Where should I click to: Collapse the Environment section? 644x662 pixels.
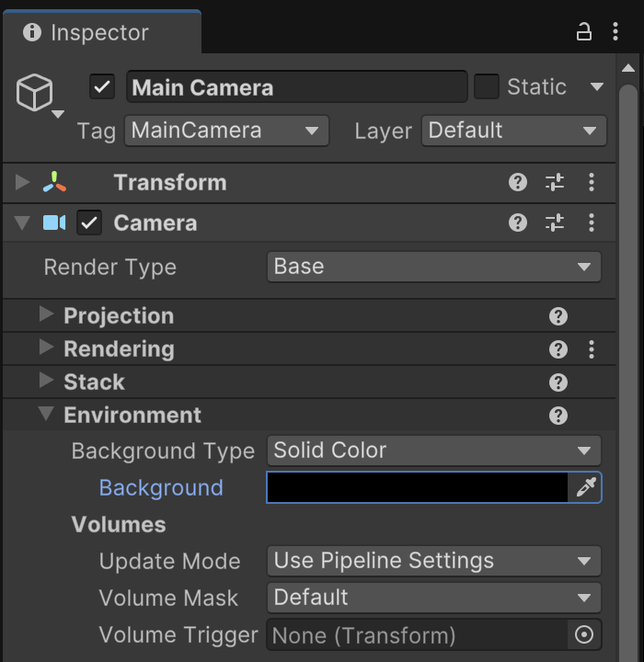tap(46, 415)
